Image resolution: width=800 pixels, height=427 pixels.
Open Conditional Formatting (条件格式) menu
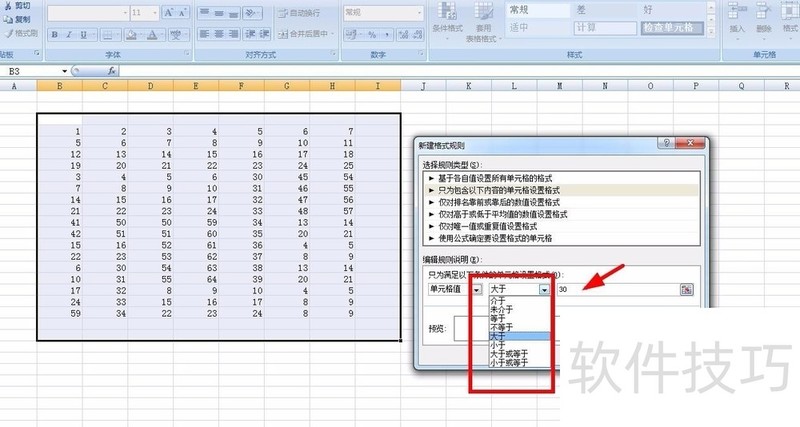[447, 20]
